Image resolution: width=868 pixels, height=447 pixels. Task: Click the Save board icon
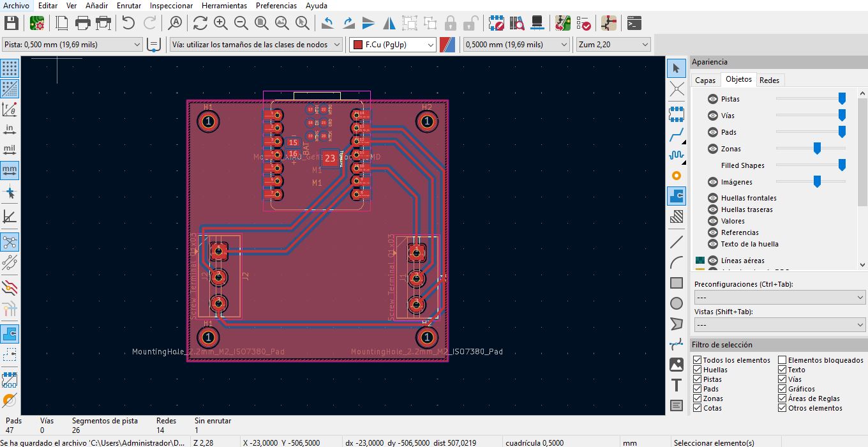[x=11, y=24]
